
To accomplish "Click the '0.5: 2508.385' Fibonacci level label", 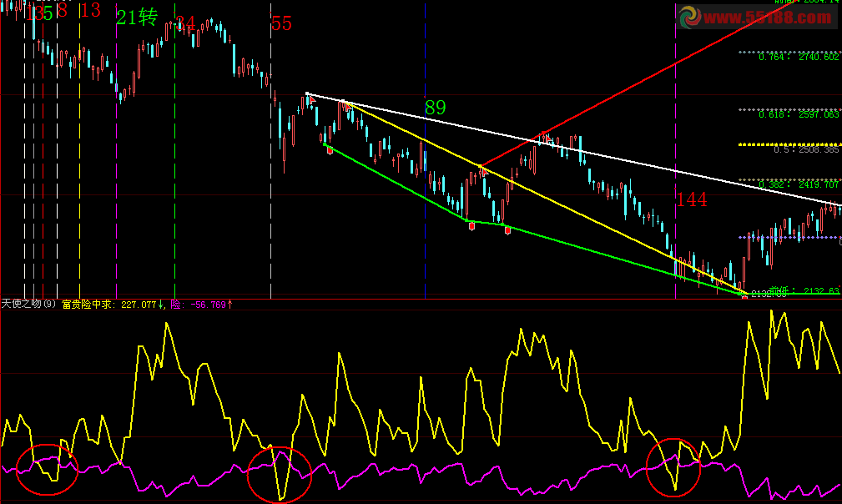I will click(x=806, y=149).
